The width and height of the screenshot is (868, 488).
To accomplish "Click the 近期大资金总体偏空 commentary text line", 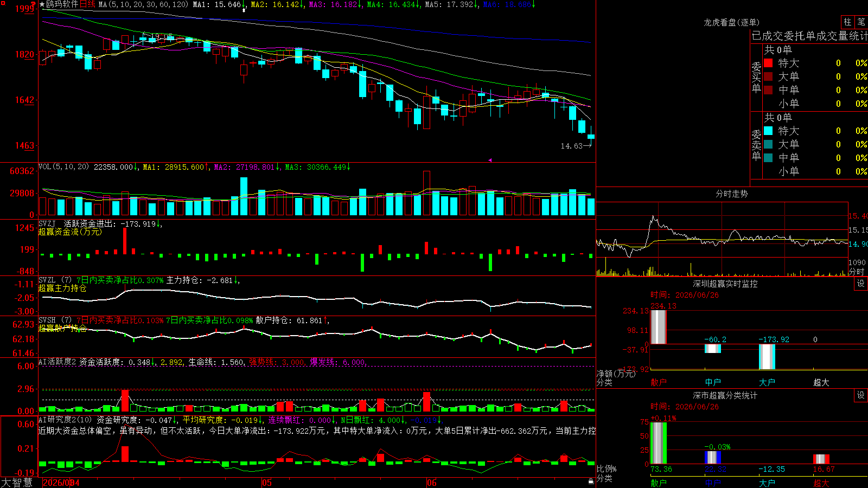I will point(317,431).
